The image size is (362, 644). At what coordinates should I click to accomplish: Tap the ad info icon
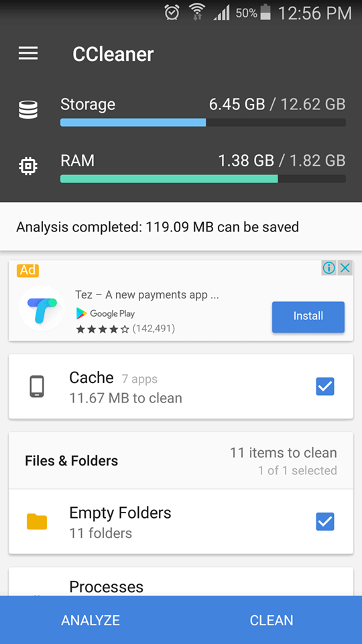pos(328,268)
